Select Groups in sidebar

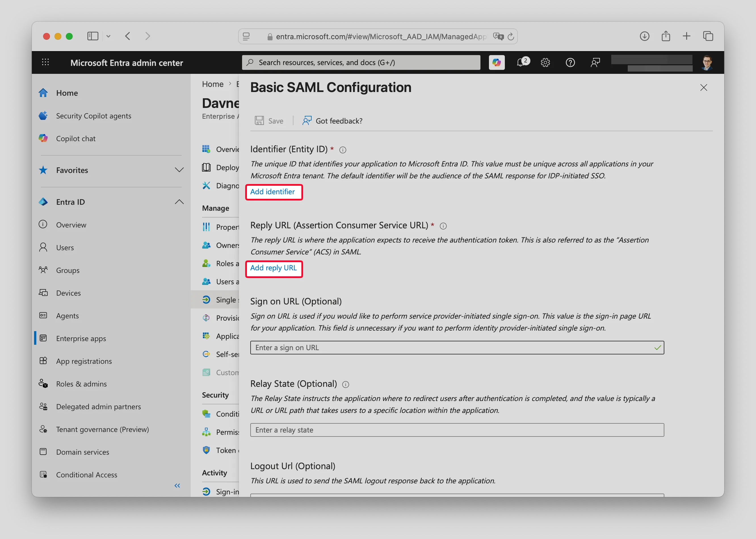(68, 270)
